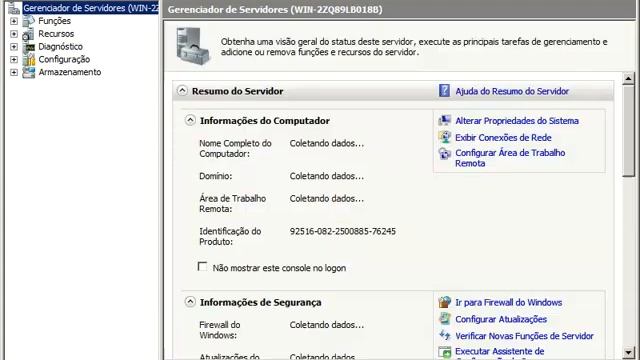Screen dimensions: 640x360
Task: Open Verificar Novas Funções de Servidor link
Action: [524, 336]
